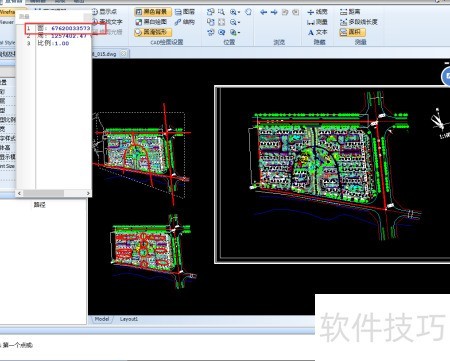Click the blue back arrow in 浏览 group
This screenshot has width=450, height=361.
coord(263,12)
